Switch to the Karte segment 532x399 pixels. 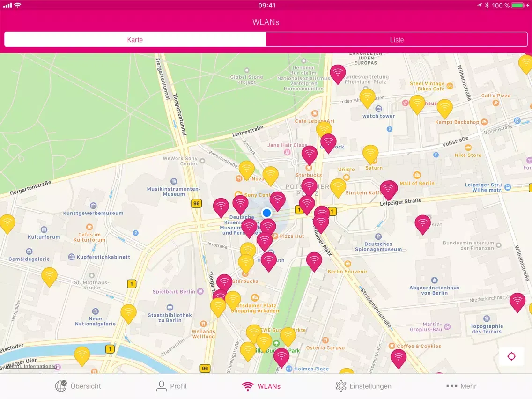pyautogui.click(x=135, y=40)
